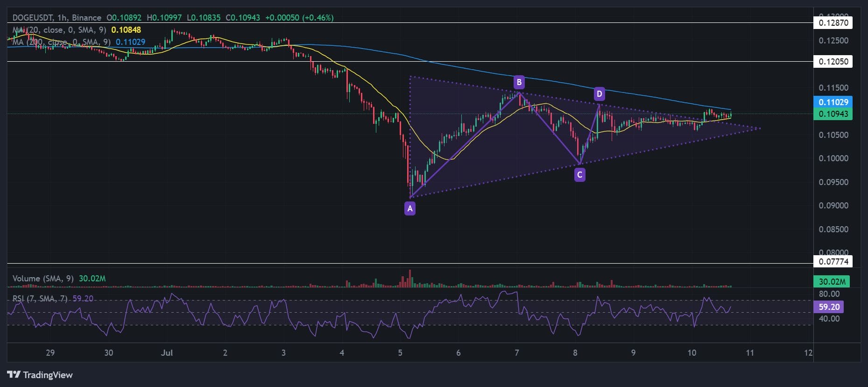Click the blue 0.11029 MA value label
Screen dimensions: 868x387
[x=833, y=102]
